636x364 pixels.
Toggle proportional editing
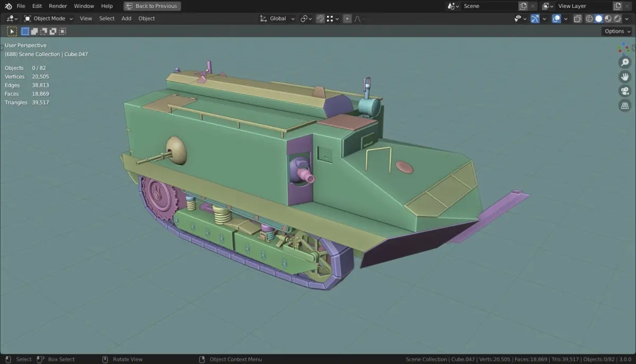click(347, 19)
